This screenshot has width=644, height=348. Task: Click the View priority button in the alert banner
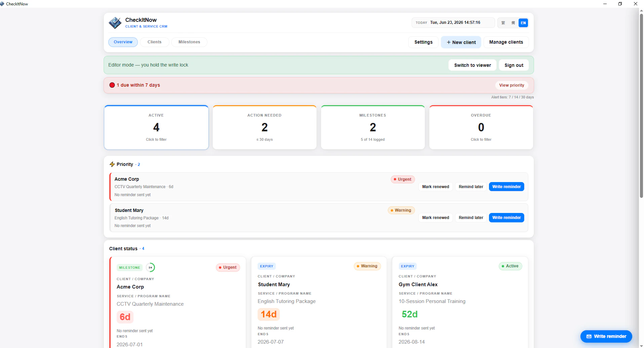512,85
